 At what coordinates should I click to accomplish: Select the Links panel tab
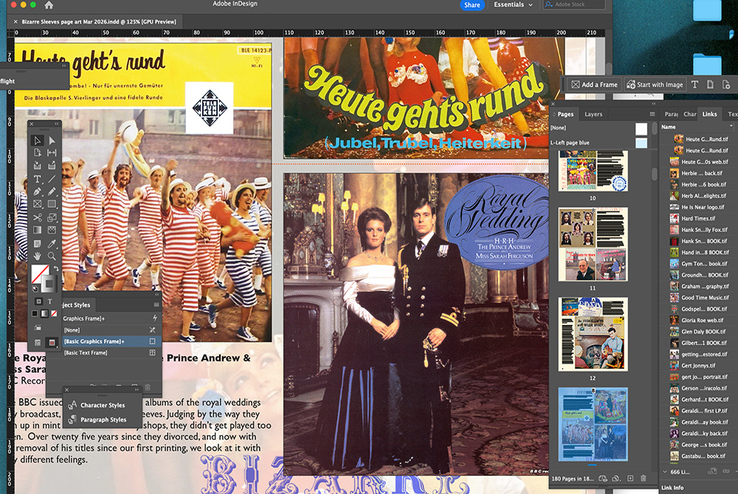pyautogui.click(x=709, y=114)
